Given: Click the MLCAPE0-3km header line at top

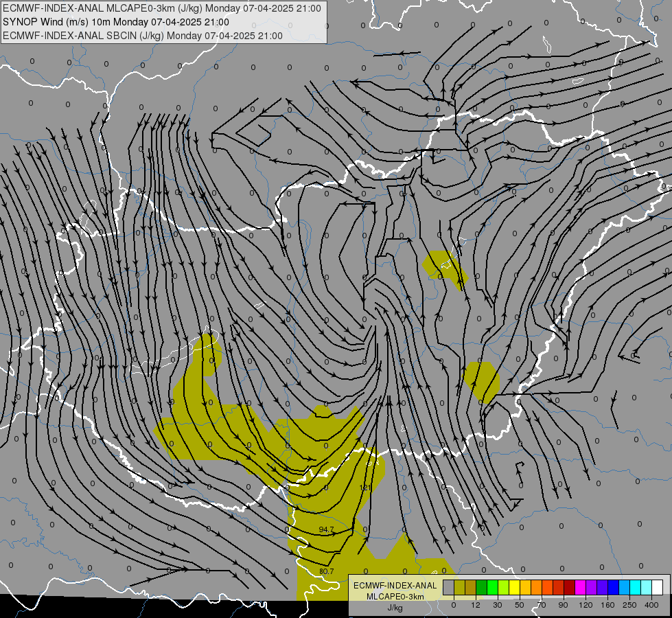Looking at the screenshot, I should tap(162, 8).
